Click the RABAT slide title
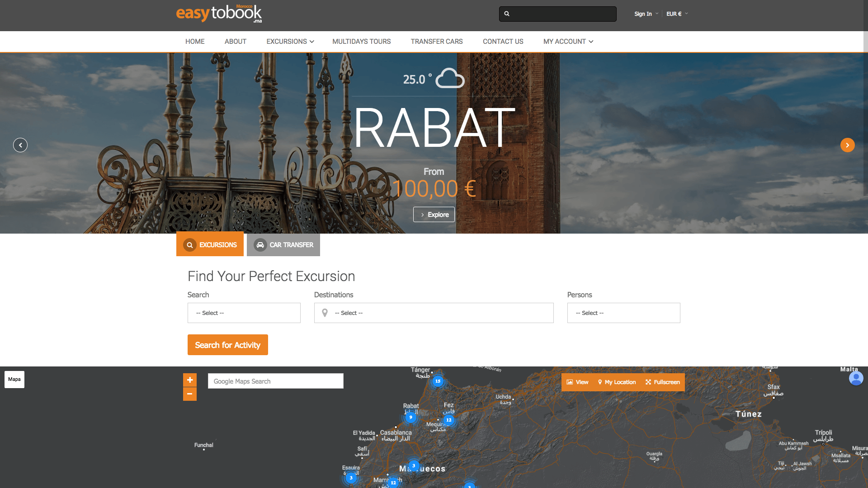Viewport: 868px width, 488px height. [x=434, y=128]
